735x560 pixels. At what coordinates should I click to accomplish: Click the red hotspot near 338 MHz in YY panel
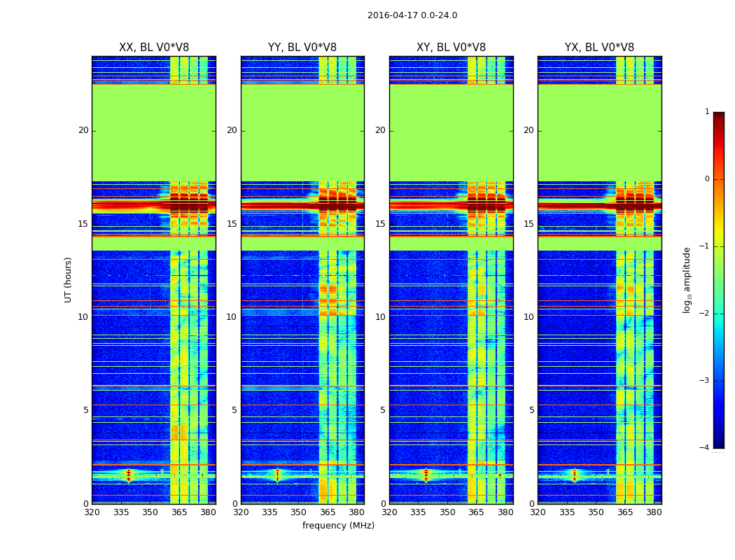(x=277, y=474)
